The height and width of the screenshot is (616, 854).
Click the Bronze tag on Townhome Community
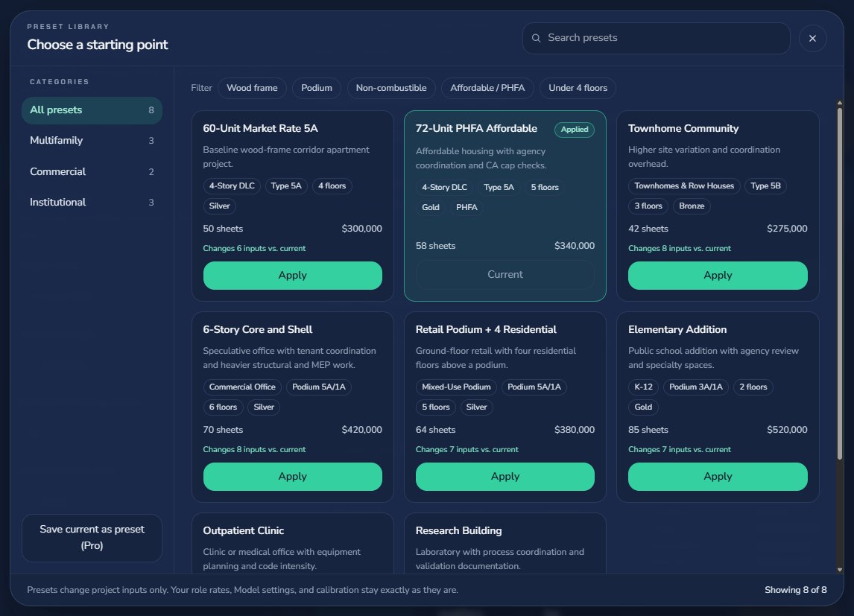(692, 206)
